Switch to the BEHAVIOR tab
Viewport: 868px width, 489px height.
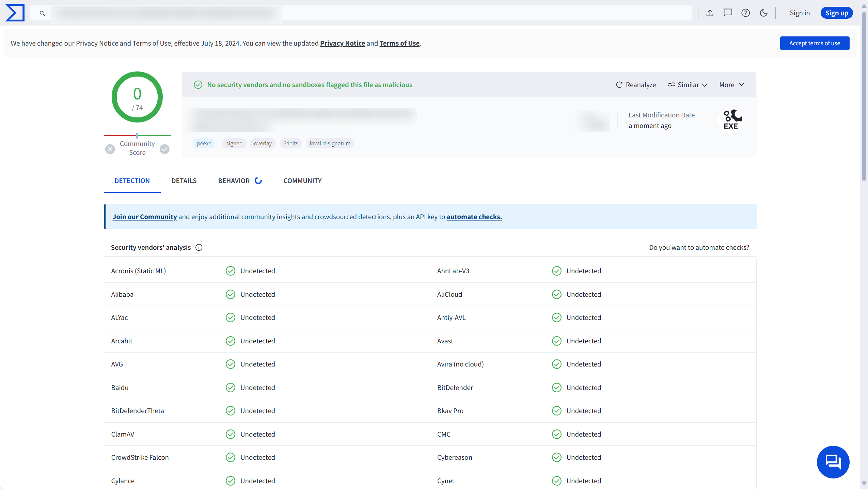coord(240,181)
